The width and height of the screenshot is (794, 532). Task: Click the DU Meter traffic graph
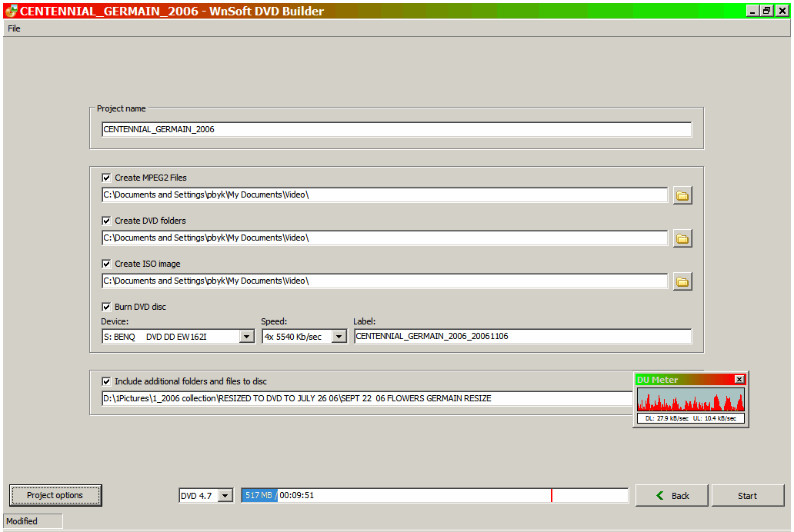(x=690, y=400)
